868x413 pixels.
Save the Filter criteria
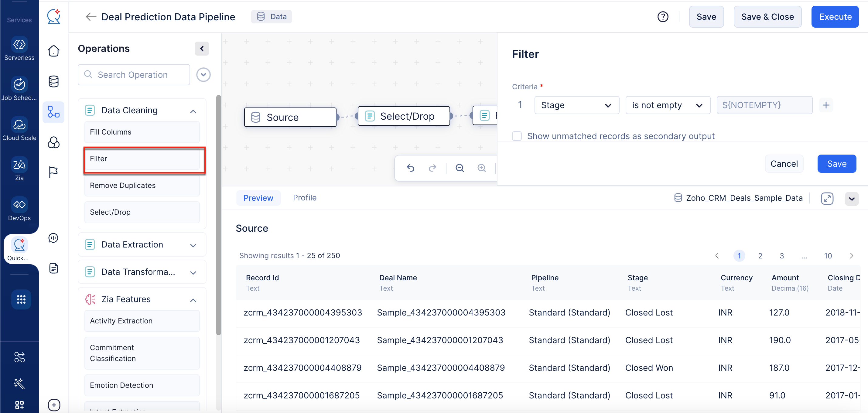pos(837,164)
